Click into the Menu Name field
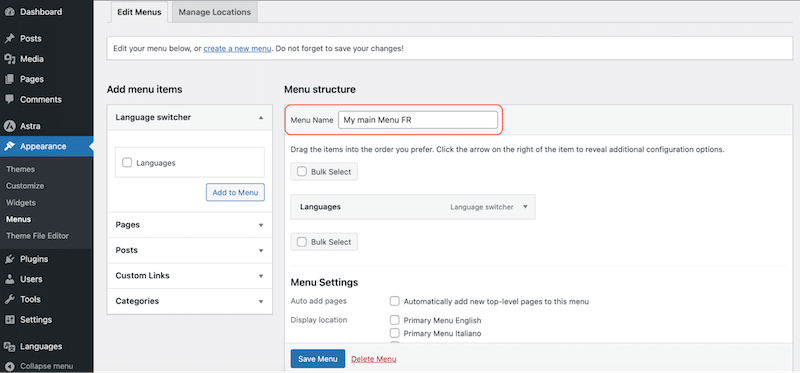 417,120
